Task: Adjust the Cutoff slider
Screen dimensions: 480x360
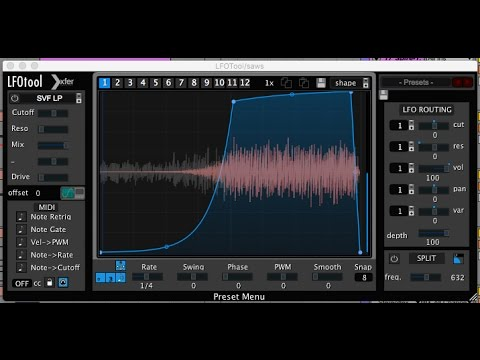Action: [x=53, y=113]
